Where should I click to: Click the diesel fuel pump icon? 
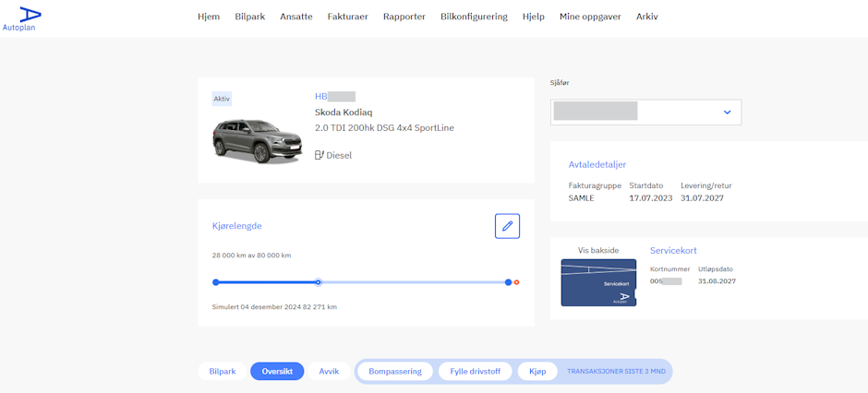coord(319,155)
